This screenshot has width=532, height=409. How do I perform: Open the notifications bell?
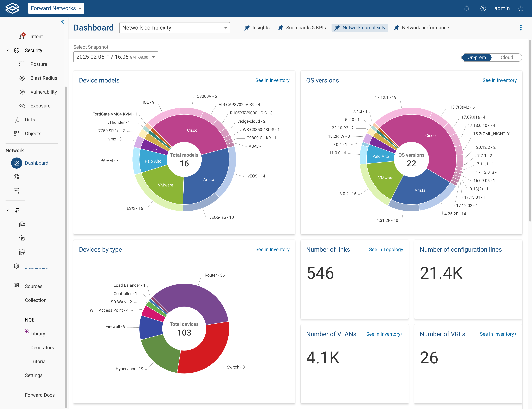pos(467,8)
